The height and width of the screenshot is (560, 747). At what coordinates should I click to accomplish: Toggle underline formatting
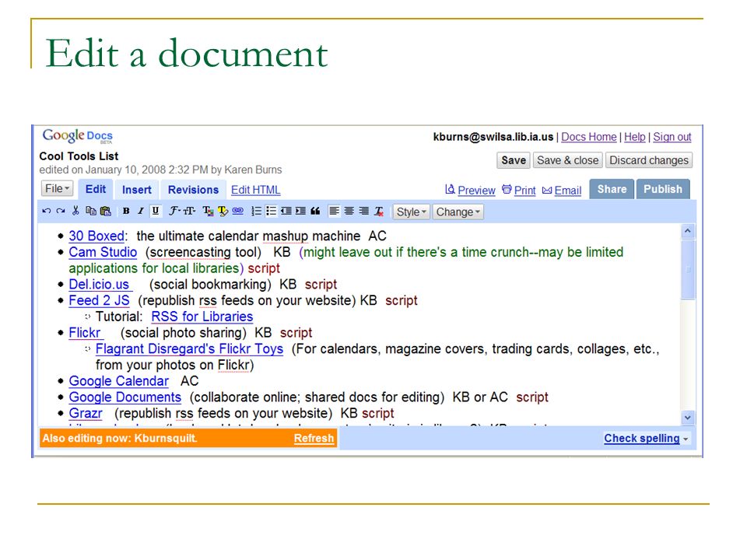pos(156,211)
